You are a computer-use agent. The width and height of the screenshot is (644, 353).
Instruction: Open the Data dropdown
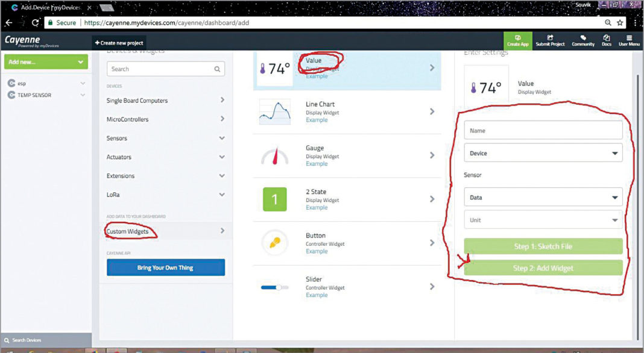(543, 197)
